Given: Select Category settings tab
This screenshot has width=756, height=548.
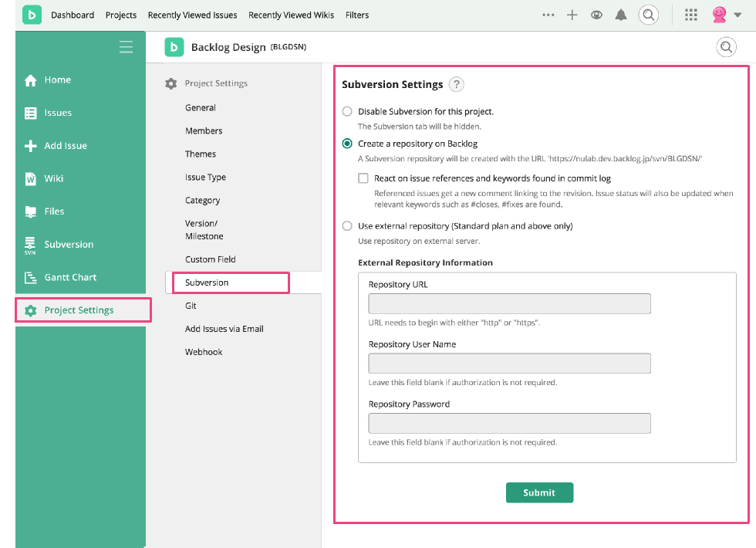Looking at the screenshot, I should point(202,200).
